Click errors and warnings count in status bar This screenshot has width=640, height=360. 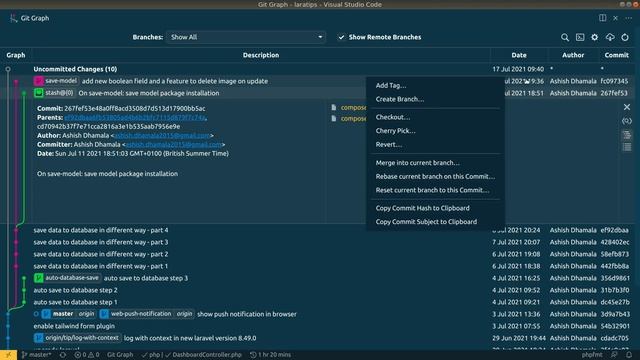pyautogui.click(x=87, y=355)
